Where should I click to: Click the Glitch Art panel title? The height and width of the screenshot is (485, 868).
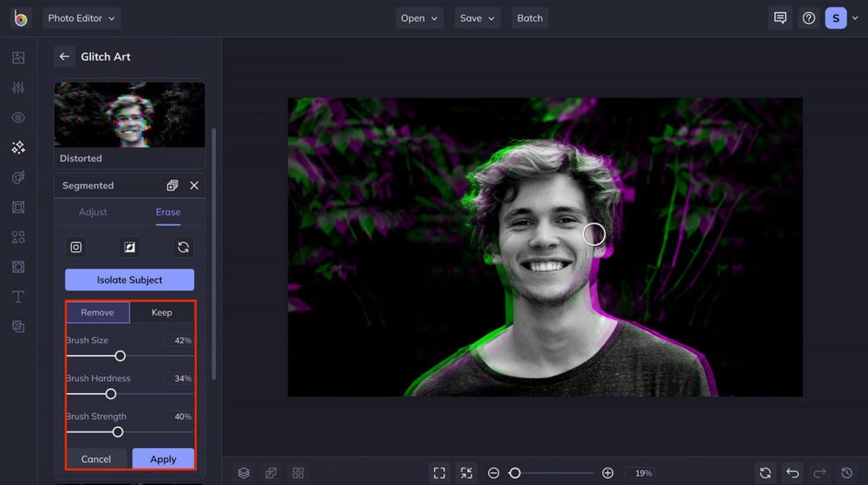coord(106,56)
